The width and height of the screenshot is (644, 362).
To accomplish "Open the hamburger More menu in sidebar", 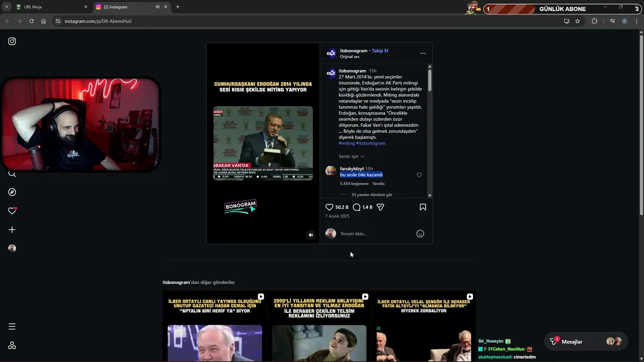I will pos(12,327).
